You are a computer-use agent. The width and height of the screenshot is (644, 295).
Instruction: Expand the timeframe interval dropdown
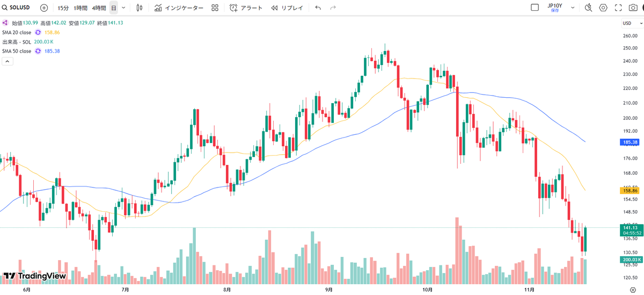tap(124, 8)
